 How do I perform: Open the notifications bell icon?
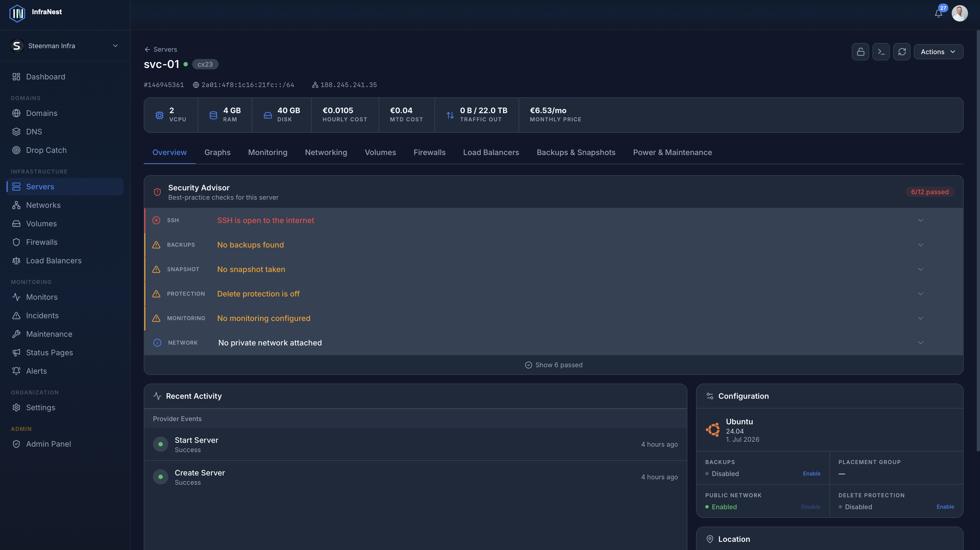click(939, 14)
